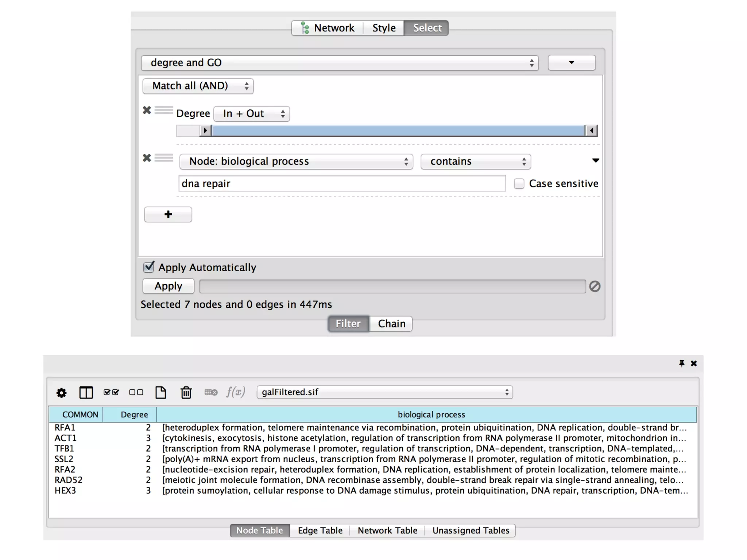Cancel the filter with the stop icon
This screenshot has height=560, width=747.
(x=595, y=287)
